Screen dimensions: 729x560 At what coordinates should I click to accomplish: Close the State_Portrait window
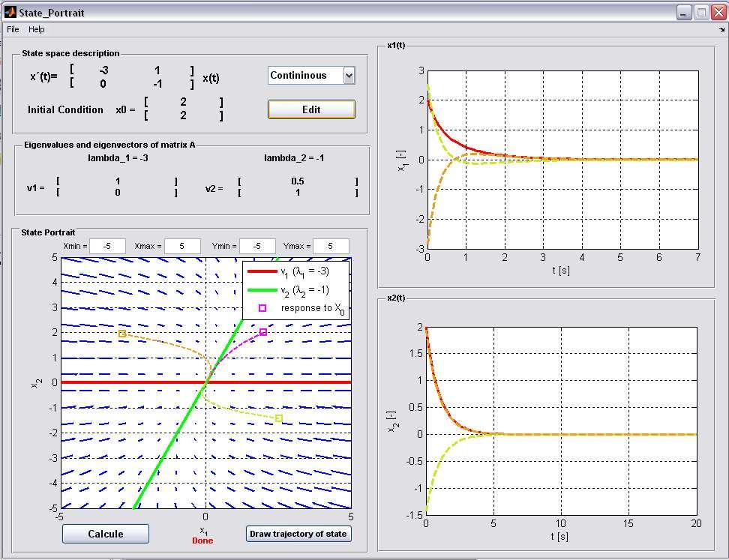718,13
